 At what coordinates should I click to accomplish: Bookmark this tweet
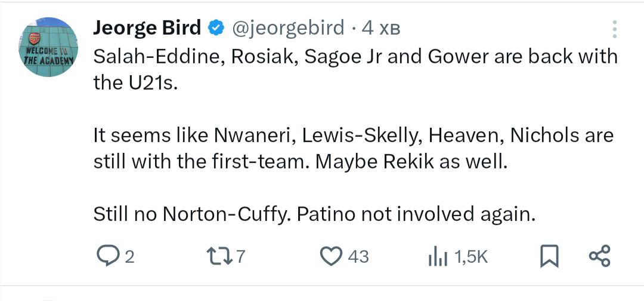[x=547, y=257]
